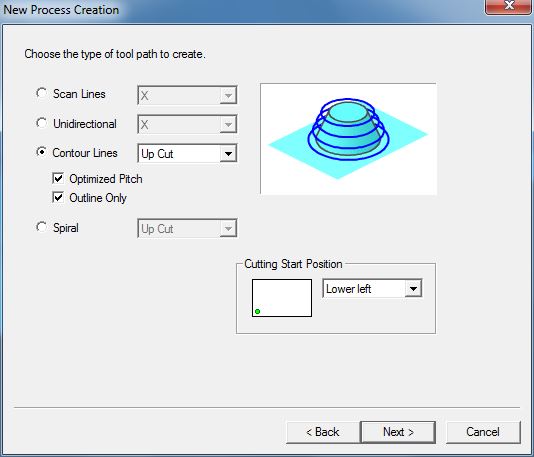Toggle the Optimized Pitch checkbox

(58, 178)
